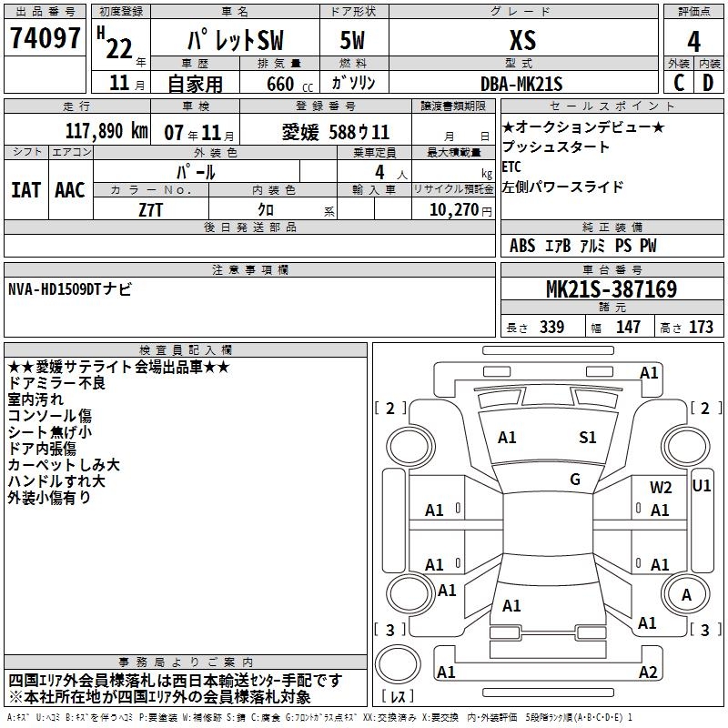Select the ハンドルすれ大 note
728x728 pixels.
coord(56,481)
